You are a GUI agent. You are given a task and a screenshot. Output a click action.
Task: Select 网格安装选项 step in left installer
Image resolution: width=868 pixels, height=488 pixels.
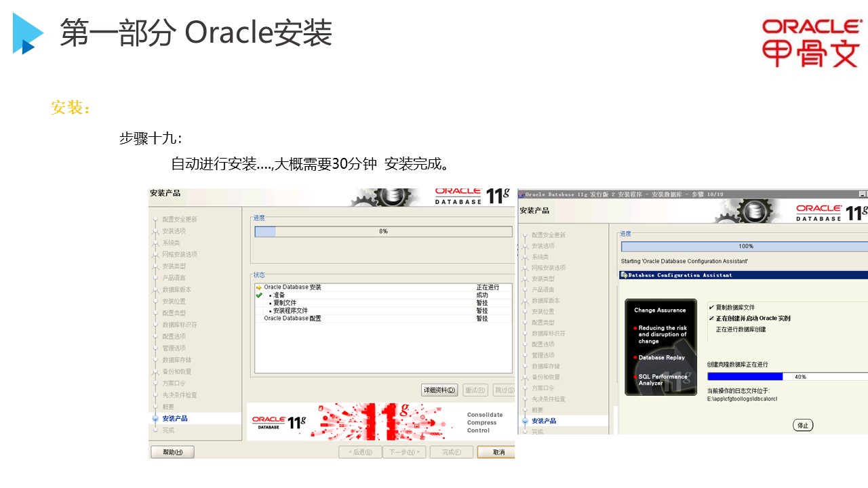[x=180, y=254]
